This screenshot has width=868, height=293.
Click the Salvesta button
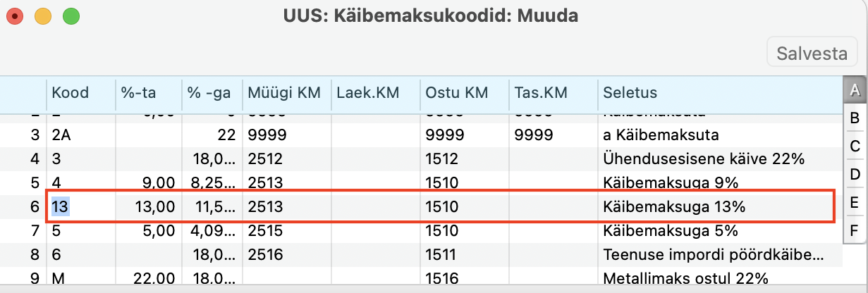pos(812,53)
